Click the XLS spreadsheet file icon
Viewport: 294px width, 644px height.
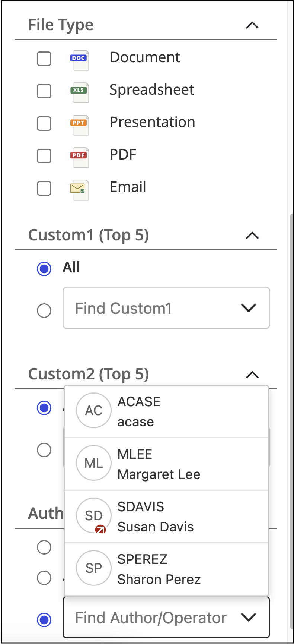79,92
